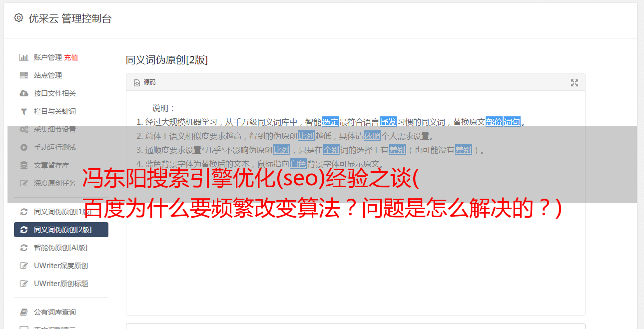The height and width of the screenshot is (329, 644).
Task: Toggle fullscreen expand icon in editor toolbar
Action: pos(575,83)
